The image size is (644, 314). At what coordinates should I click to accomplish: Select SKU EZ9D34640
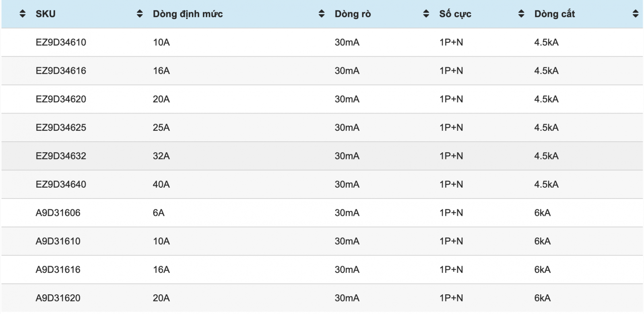pos(61,184)
